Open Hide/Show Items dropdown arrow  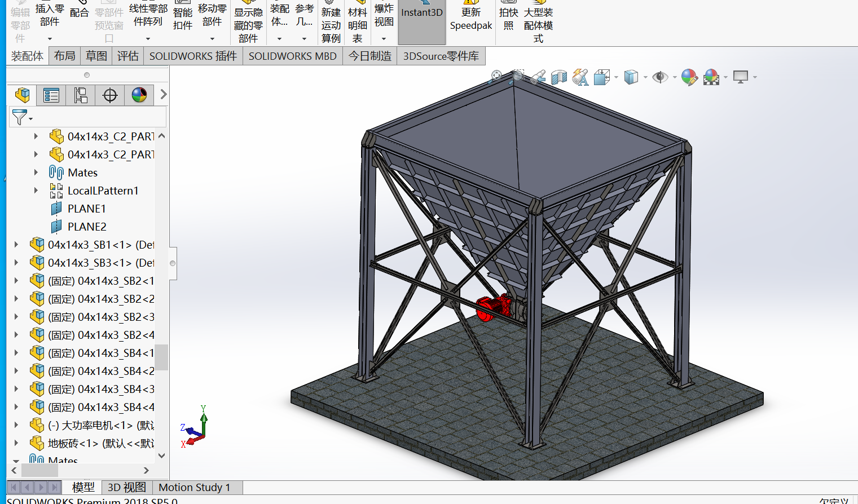coord(675,77)
